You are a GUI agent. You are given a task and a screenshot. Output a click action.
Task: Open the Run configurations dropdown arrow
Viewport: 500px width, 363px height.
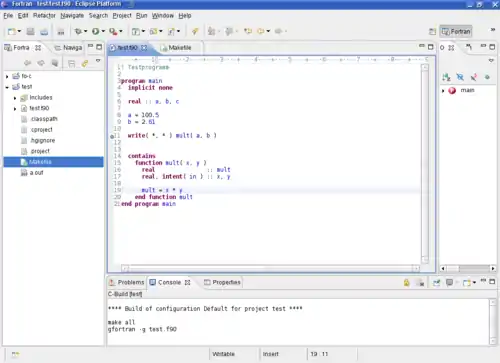(103, 31)
